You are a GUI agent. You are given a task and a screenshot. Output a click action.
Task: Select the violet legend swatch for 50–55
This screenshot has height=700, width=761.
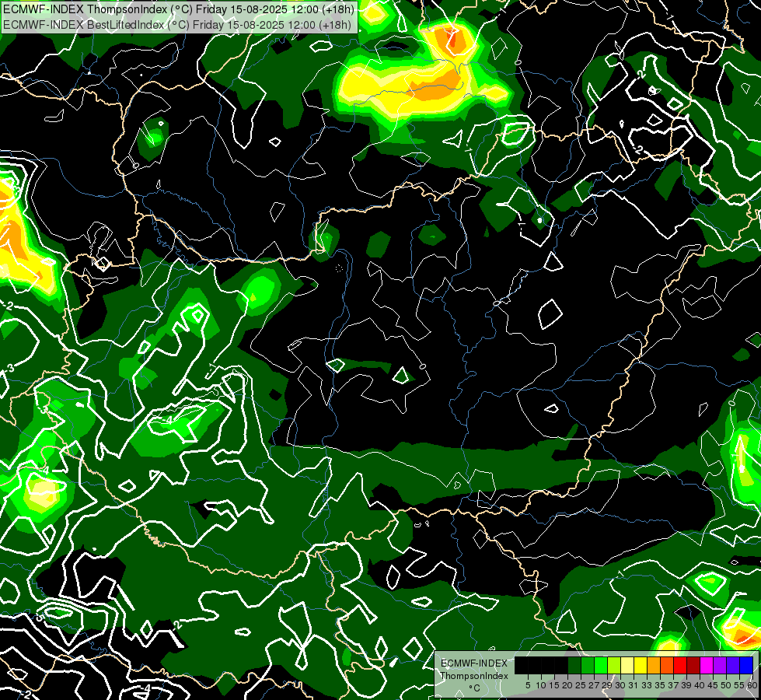[733, 665]
